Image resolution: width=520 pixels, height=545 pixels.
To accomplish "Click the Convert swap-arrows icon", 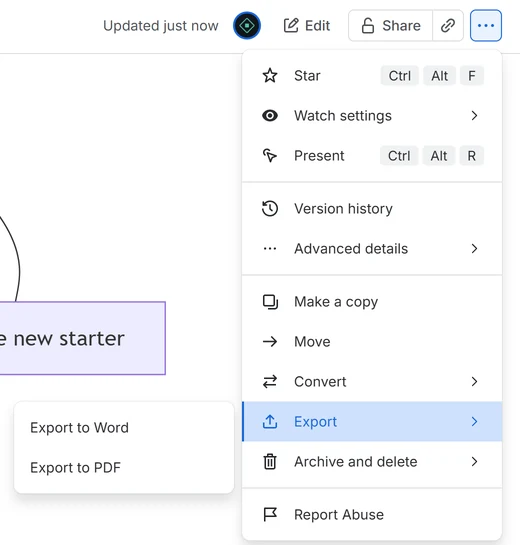I will pyautogui.click(x=270, y=382).
